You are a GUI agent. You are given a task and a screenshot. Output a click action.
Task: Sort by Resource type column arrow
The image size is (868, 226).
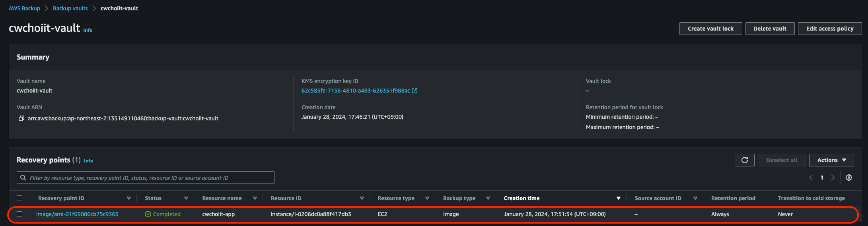coord(427,198)
